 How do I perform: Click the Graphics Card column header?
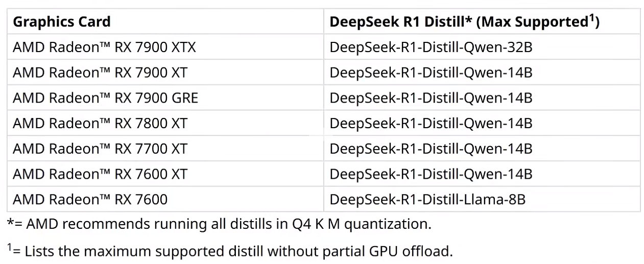pos(62,22)
